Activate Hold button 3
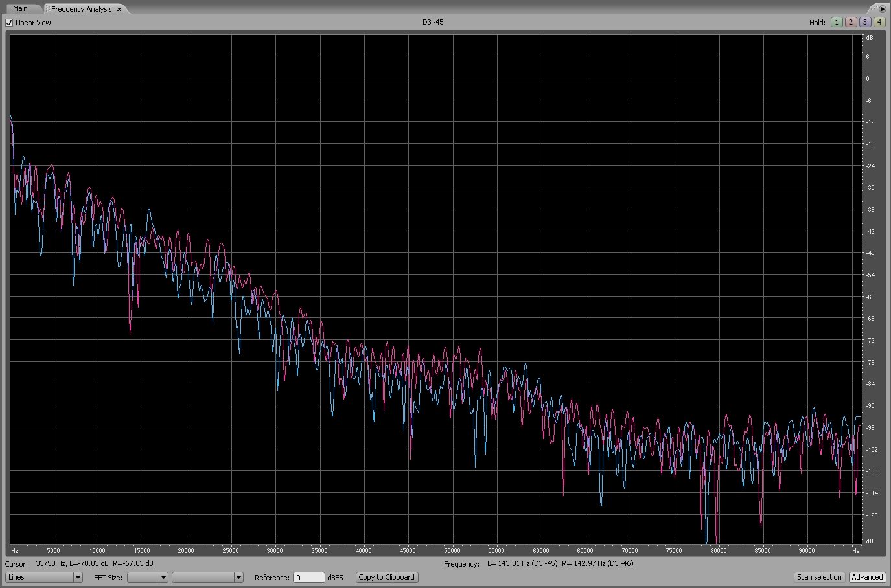Viewport: 891px width, 588px height. coord(864,22)
